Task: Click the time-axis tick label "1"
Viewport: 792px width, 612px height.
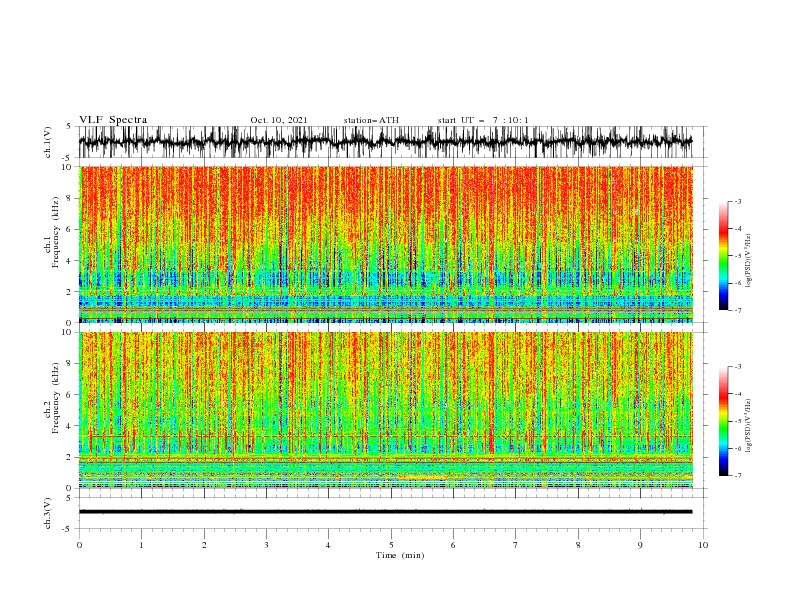Action: pyautogui.click(x=141, y=545)
